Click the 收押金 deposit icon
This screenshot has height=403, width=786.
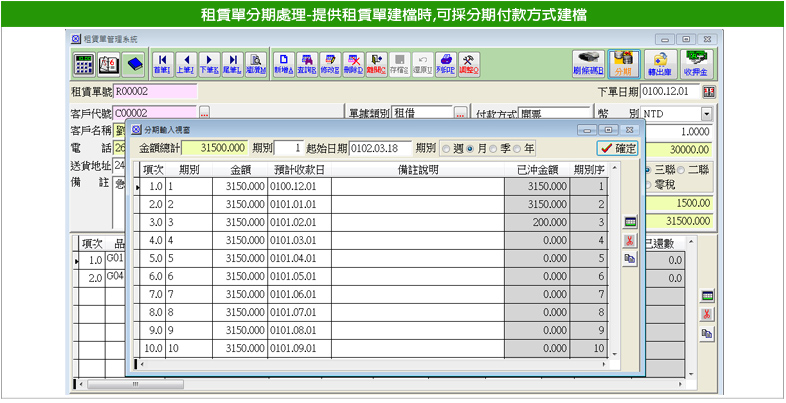tap(696, 63)
